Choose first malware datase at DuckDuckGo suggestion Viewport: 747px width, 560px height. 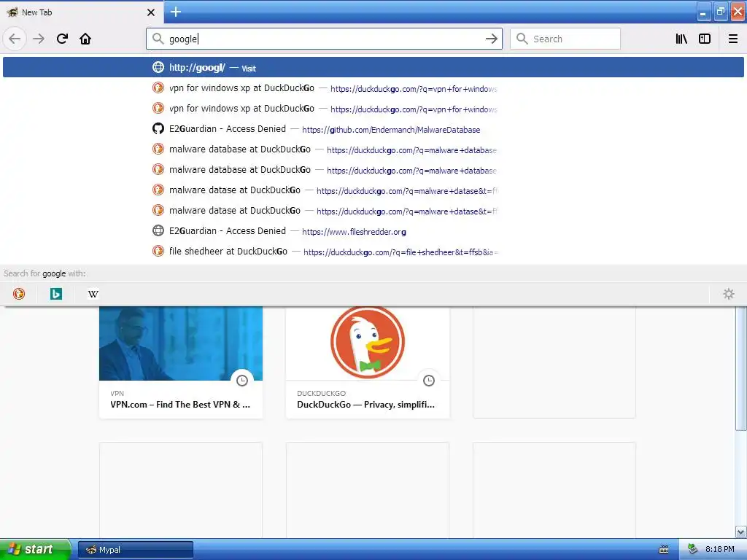click(x=373, y=190)
